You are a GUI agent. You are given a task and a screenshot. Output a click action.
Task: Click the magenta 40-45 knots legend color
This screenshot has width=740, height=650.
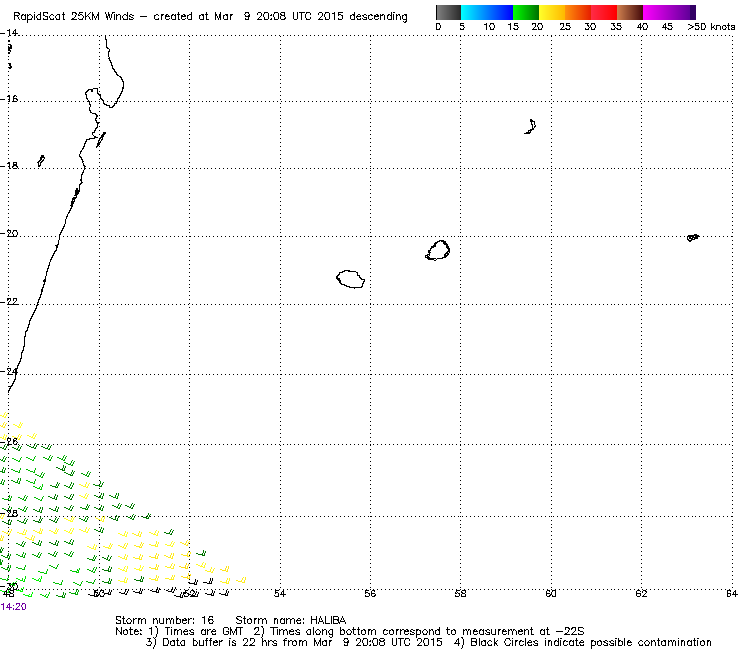pyautogui.click(x=656, y=12)
